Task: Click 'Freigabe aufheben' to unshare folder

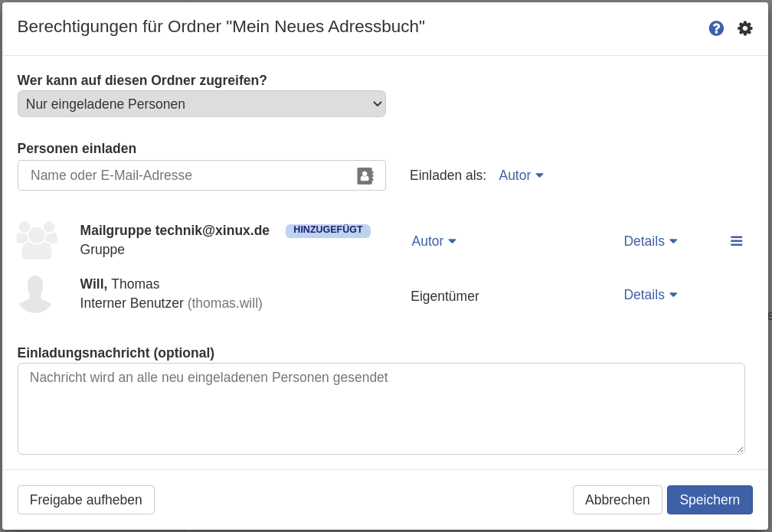Action: coord(86,500)
